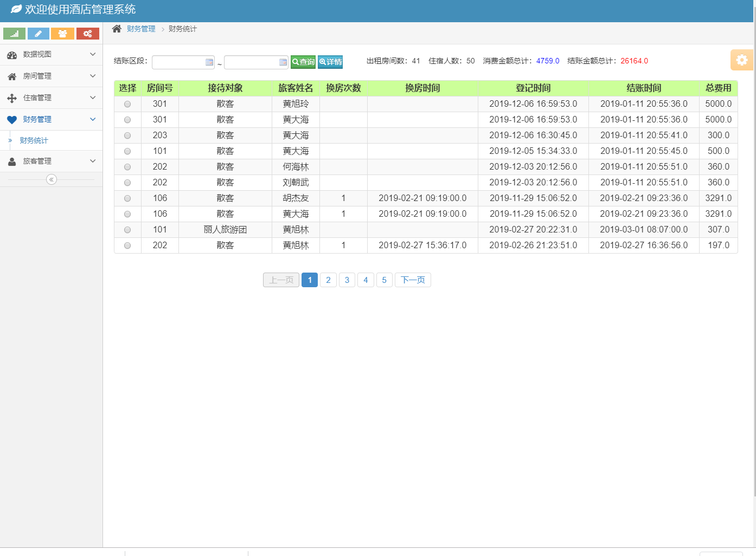Select the green bar chart statistics icon
This screenshot has width=756, height=556.
tap(14, 34)
